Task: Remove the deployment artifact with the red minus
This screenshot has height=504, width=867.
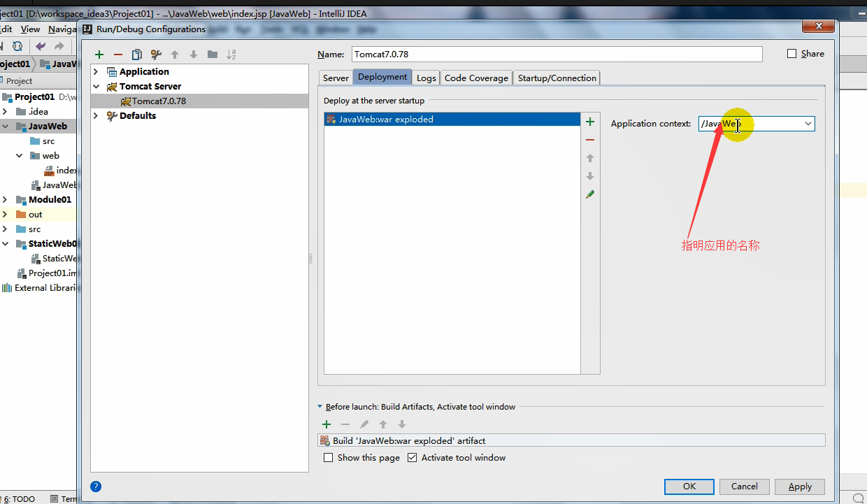Action: pyautogui.click(x=590, y=140)
